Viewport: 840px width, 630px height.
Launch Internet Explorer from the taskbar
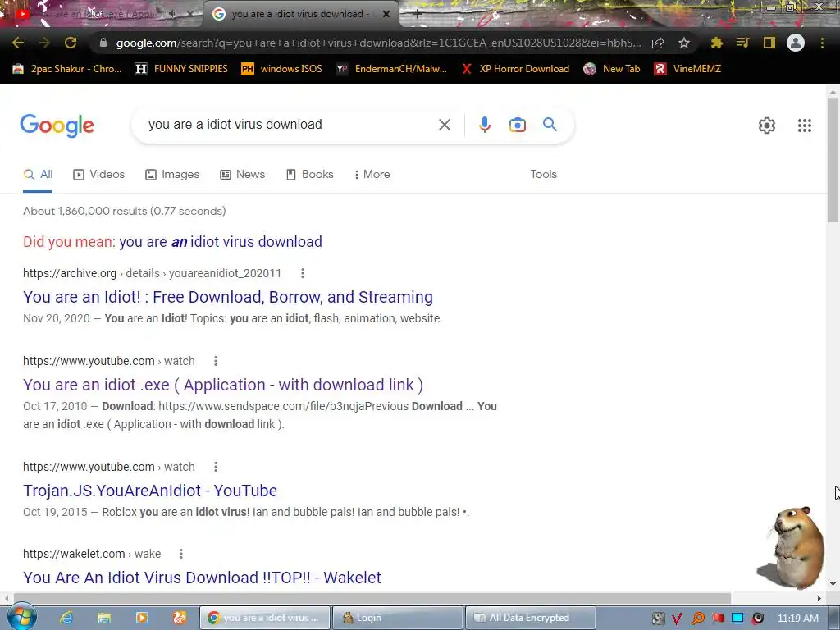pyautogui.click(x=66, y=618)
